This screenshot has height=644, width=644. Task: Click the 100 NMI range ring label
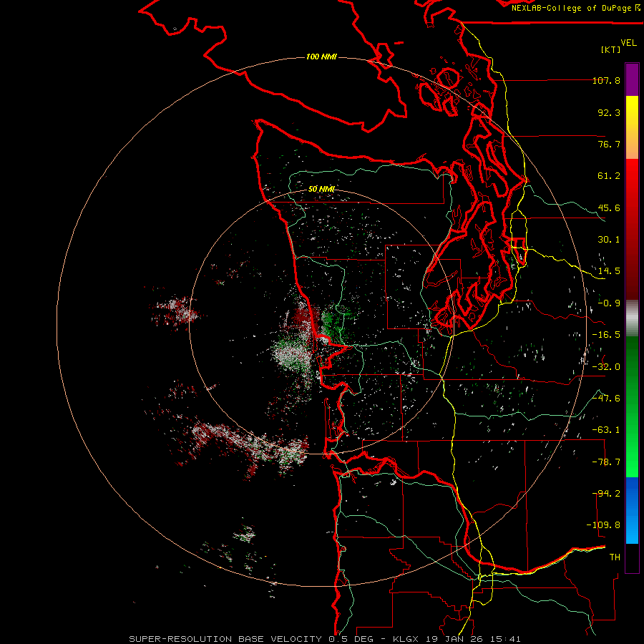coord(321,57)
